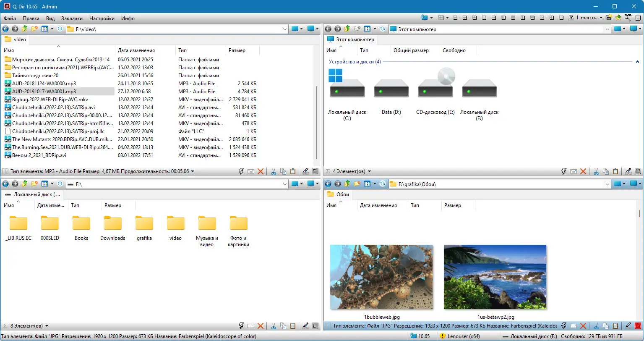The height and width of the screenshot is (341, 644).
Task: Open status dropdown next to 4 Элемент(ов)
Action: (369, 171)
